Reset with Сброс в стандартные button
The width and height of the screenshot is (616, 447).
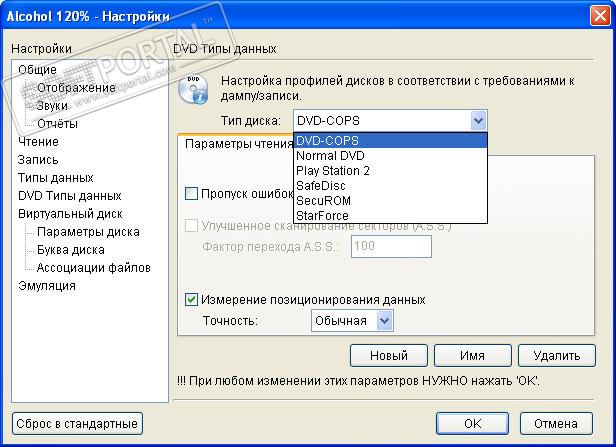[77, 423]
